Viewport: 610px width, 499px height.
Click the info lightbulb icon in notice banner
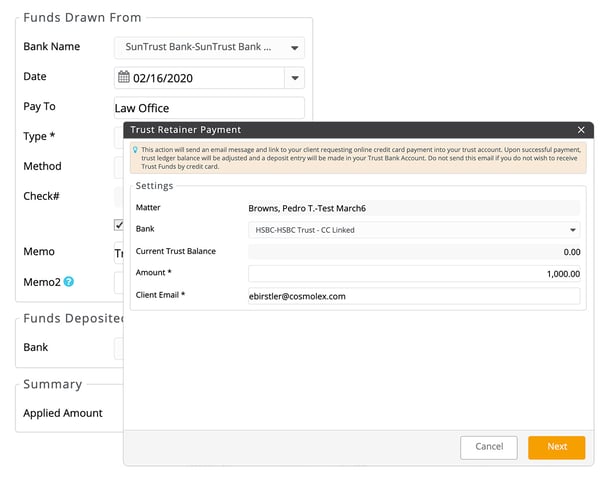(135, 150)
